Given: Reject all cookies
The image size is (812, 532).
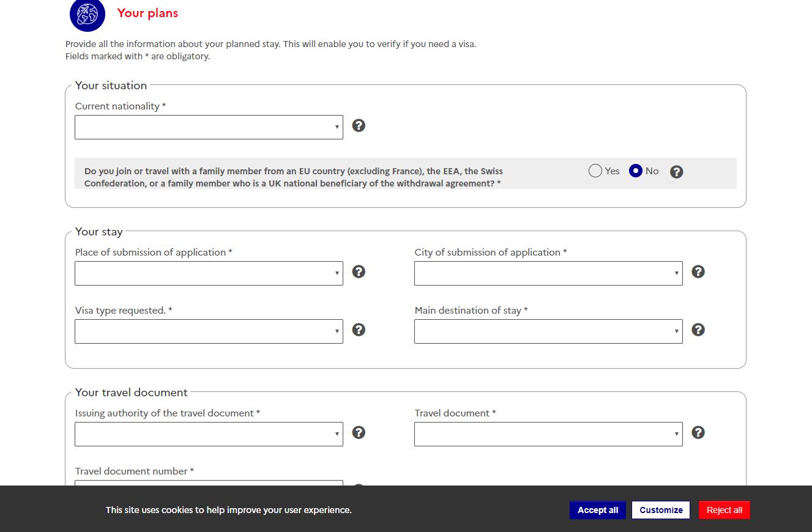Looking at the screenshot, I should [x=724, y=510].
